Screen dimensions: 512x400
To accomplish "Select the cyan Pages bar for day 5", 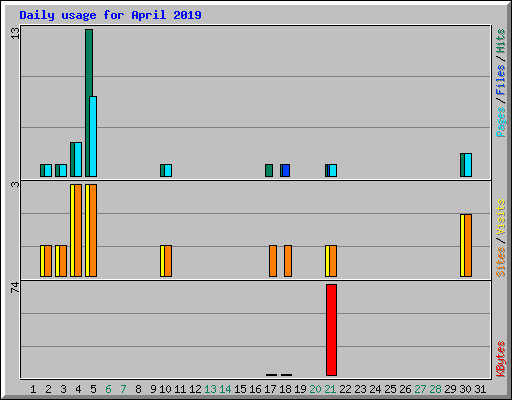I will [x=93, y=136].
